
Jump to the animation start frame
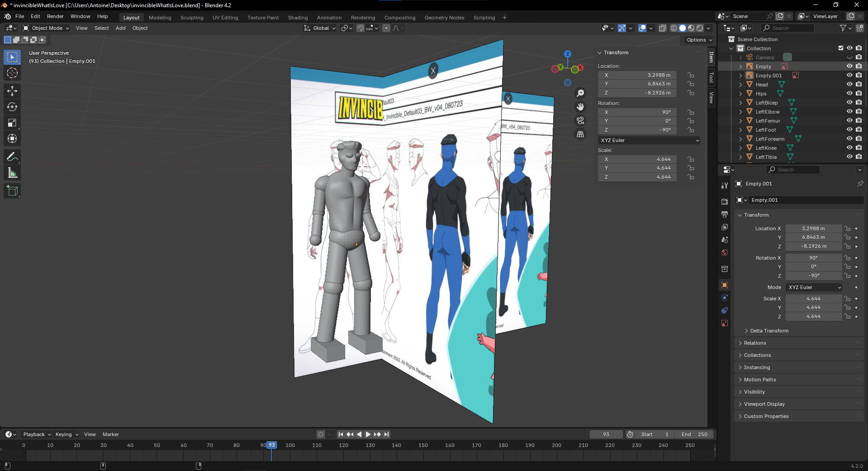point(341,434)
